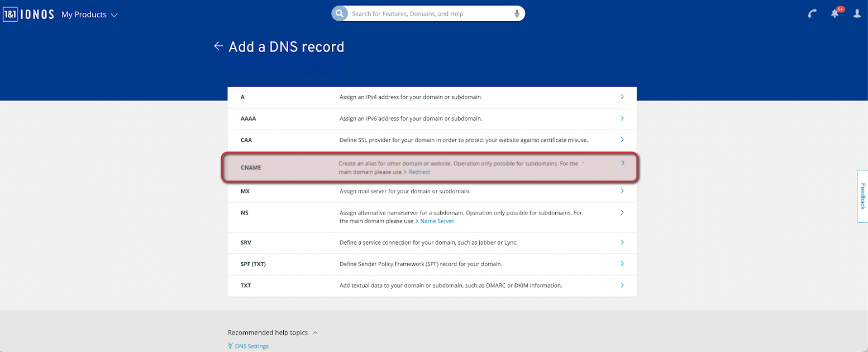The image size is (868, 352).
Task: Open the Name Server link
Action: pos(437,221)
